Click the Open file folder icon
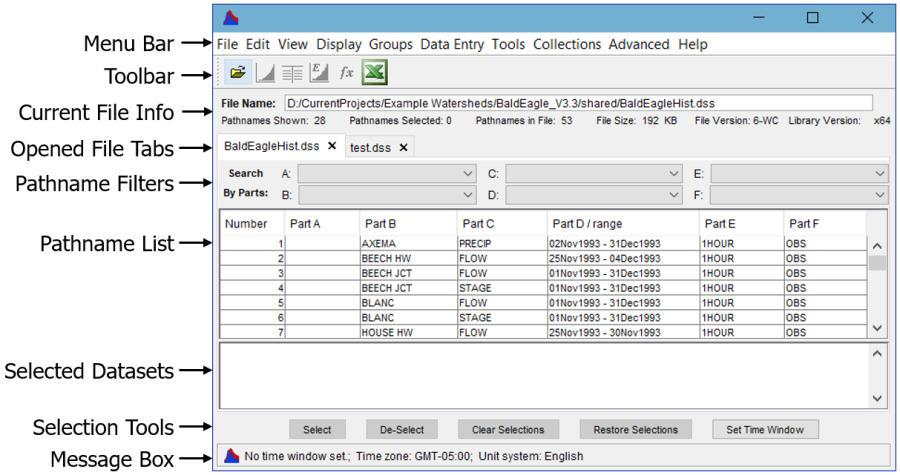The width and height of the screenshot is (900, 475). (x=238, y=73)
